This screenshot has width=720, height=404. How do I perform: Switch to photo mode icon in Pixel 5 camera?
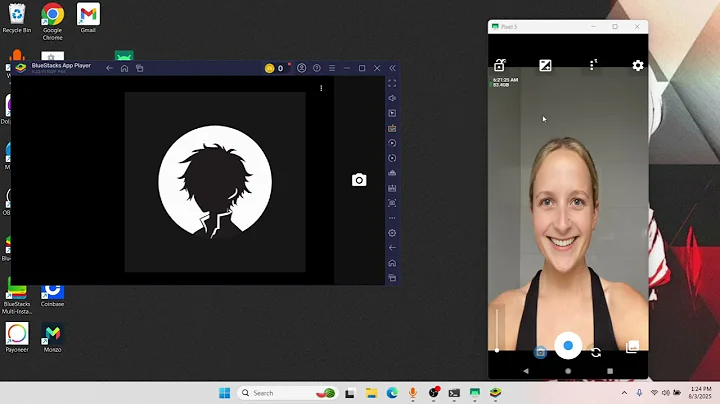(x=540, y=352)
